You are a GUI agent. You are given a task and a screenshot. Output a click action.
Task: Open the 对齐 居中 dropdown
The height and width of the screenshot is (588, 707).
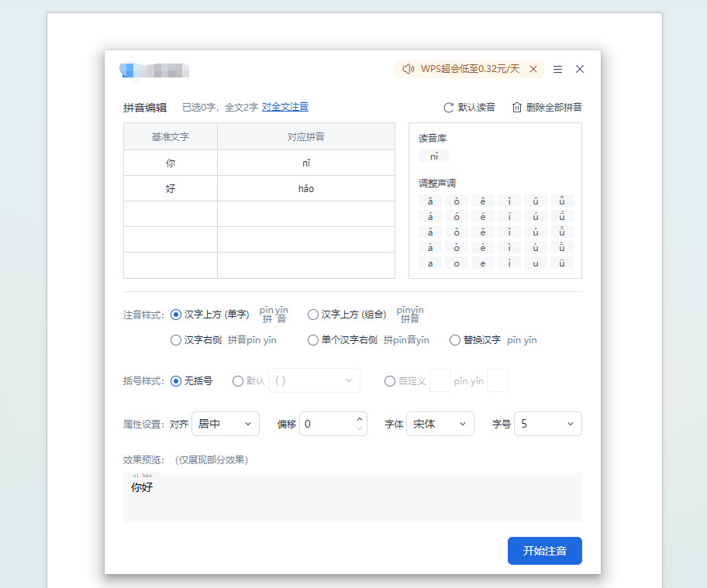[x=226, y=424]
